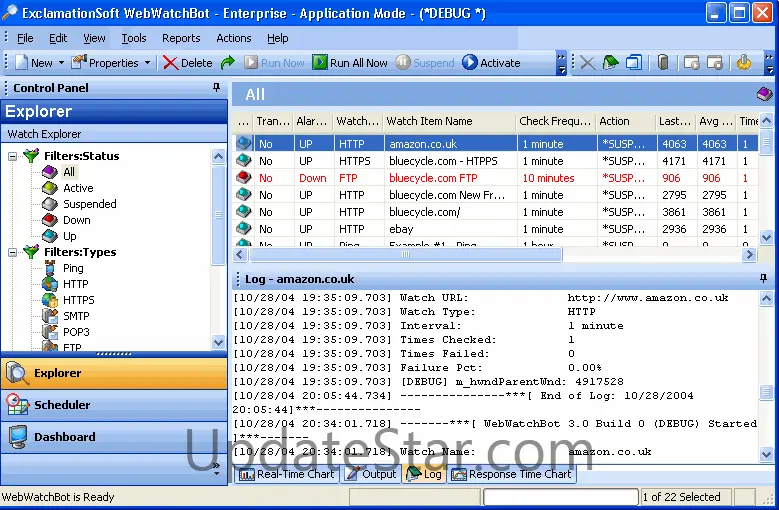The image size is (779, 510).
Task: Click the Suspend toolbar button
Action: click(426, 63)
